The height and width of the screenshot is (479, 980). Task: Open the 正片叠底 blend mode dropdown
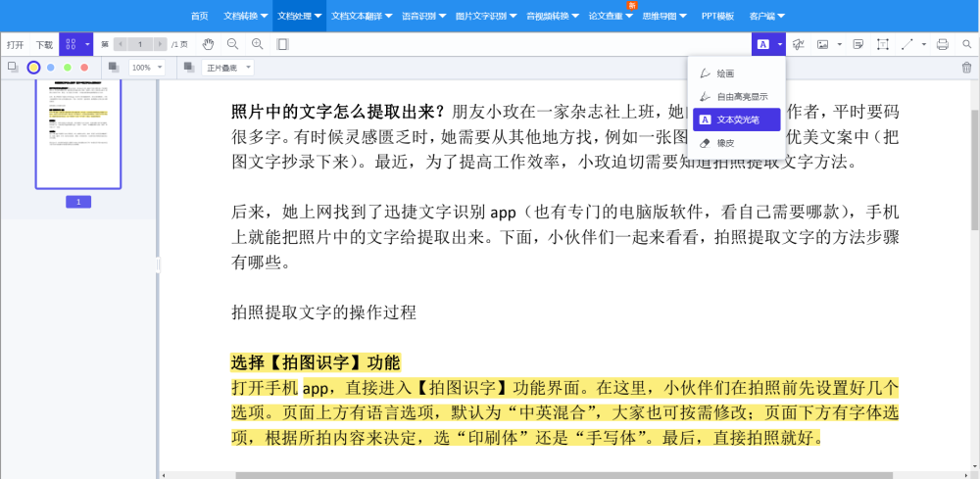coord(227,68)
